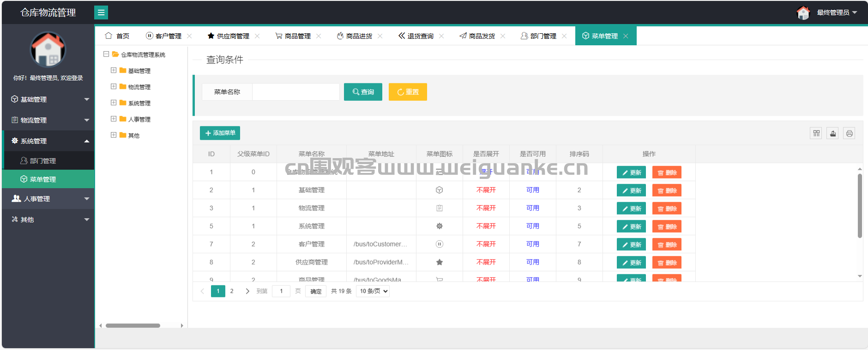Click 删除 for 供应商管理 row
This screenshot has width=868, height=350.
[x=667, y=263]
